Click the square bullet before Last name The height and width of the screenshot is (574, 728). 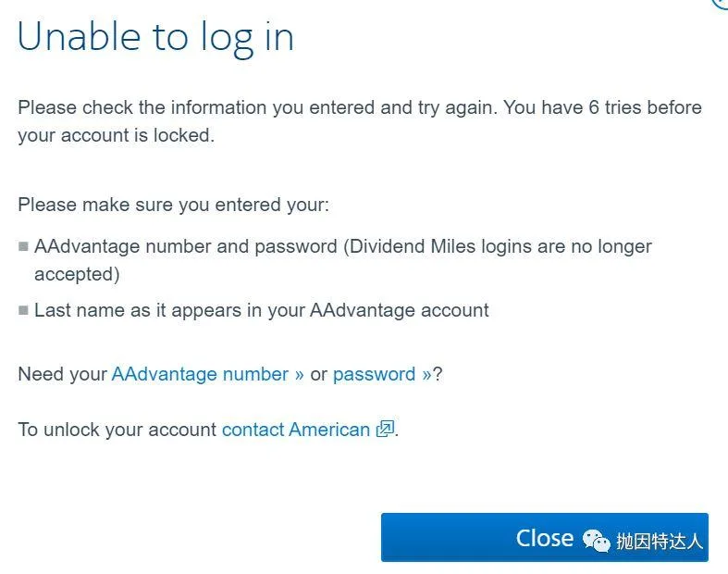[x=23, y=311]
